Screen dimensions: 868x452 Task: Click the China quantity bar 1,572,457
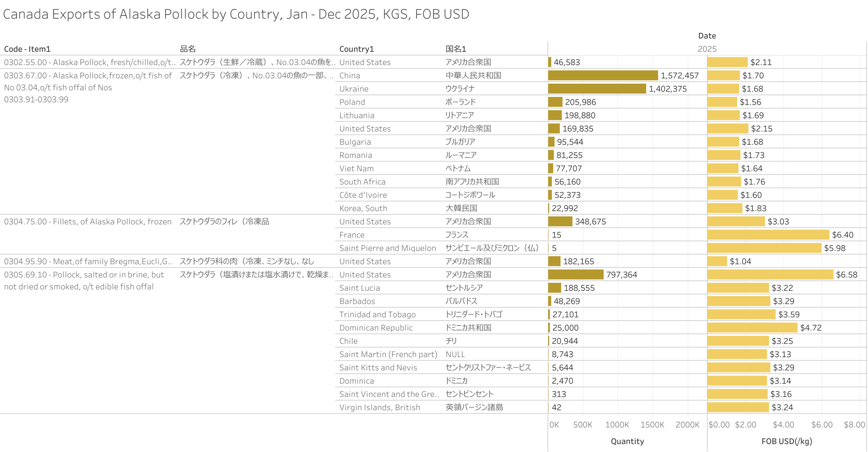click(x=602, y=75)
